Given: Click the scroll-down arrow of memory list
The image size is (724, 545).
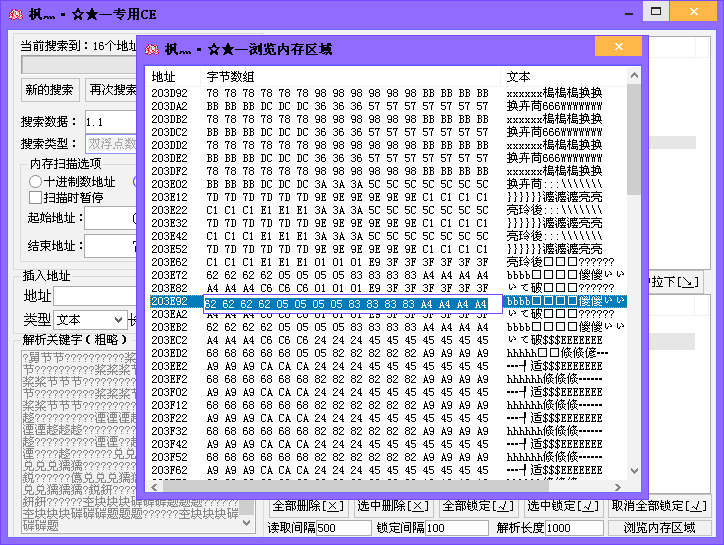Looking at the screenshot, I should 634,472.
